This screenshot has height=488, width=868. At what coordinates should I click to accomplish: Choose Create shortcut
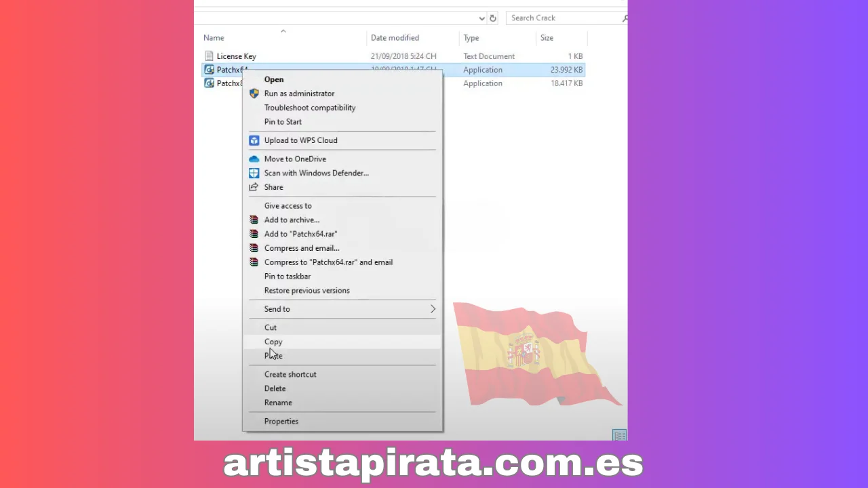pos(290,374)
